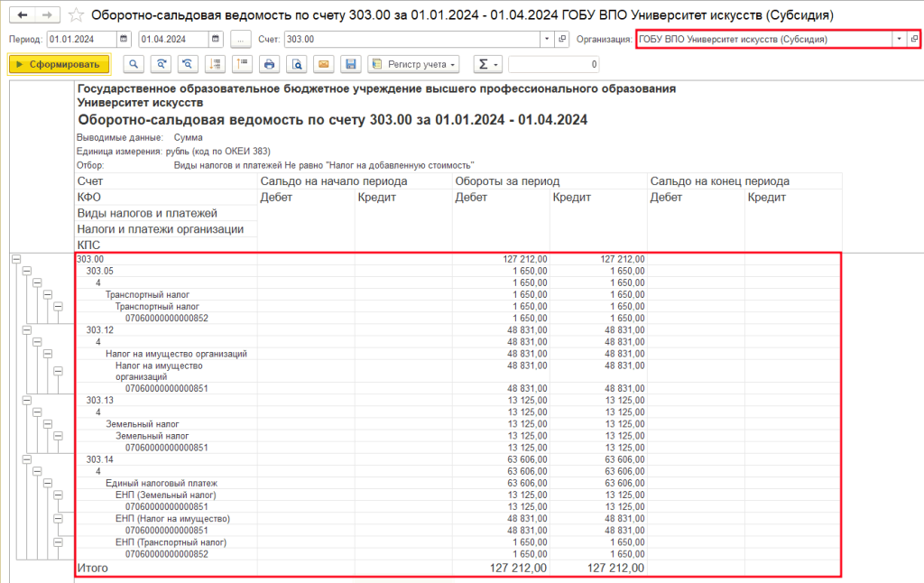
Task: Collapse the 303.12 account group
Action: pos(26,330)
